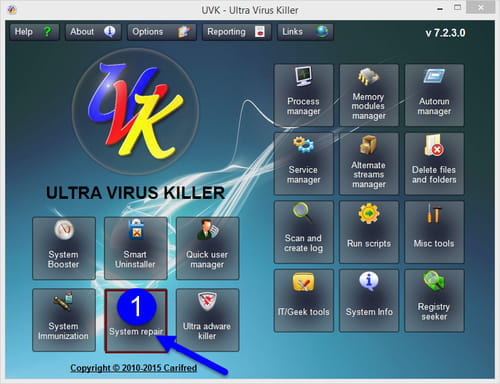Open IT/Geek tools
This screenshot has height=384, width=500.
[x=303, y=300]
